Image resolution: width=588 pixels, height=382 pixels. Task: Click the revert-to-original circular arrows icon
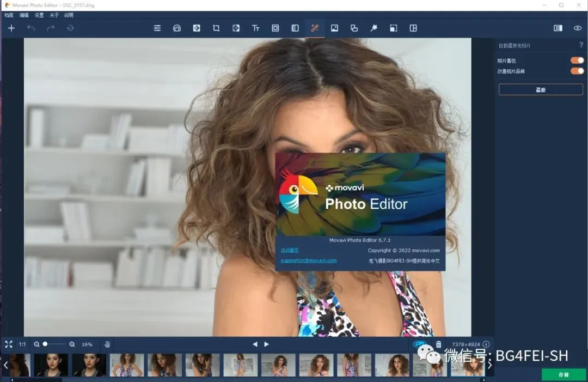pos(70,28)
